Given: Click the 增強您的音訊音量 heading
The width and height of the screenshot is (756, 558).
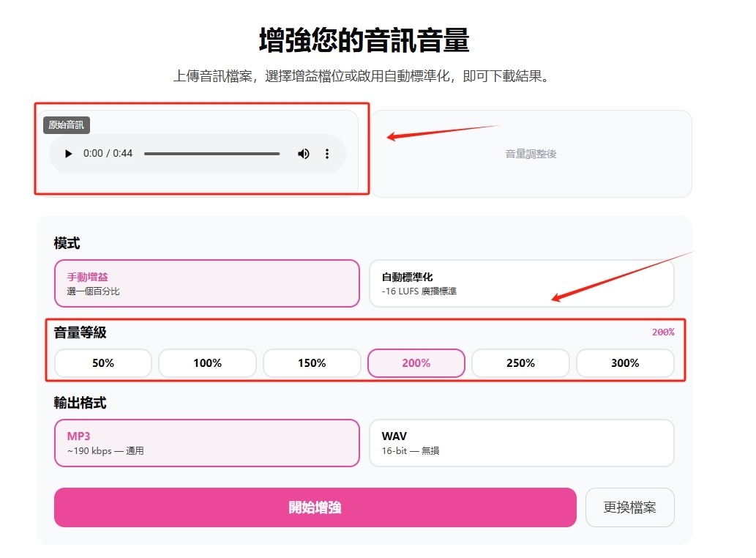Looking at the screenshot, I should (364, 40).
